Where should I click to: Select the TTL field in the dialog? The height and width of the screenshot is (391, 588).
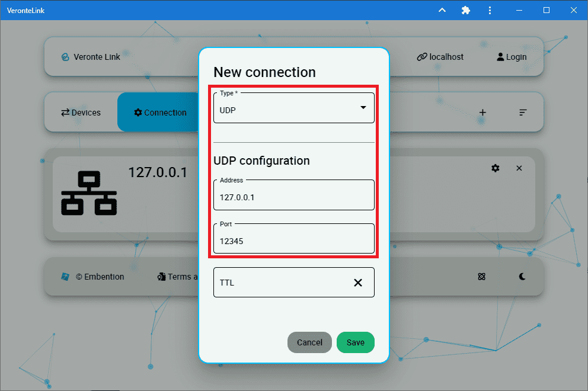pos(293,282)
